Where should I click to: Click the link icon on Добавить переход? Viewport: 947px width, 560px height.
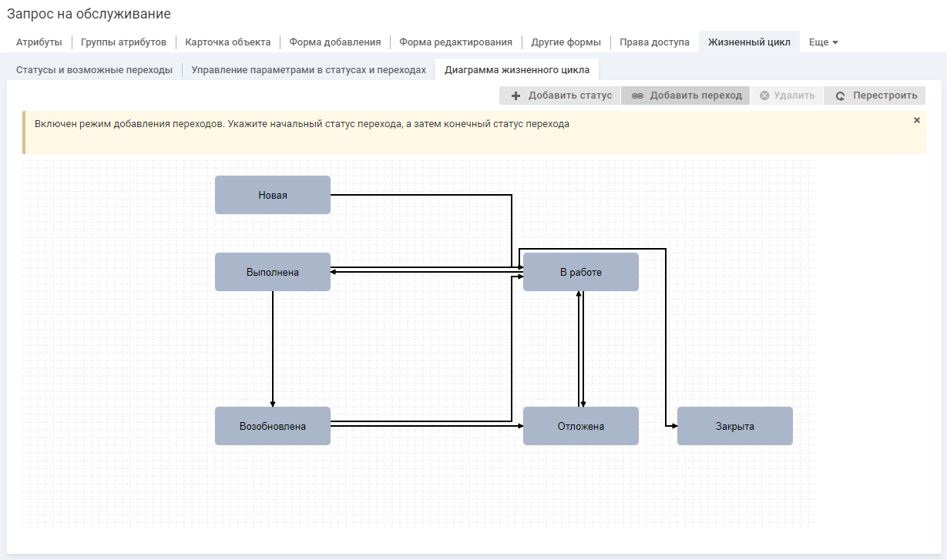coord(637,96)
